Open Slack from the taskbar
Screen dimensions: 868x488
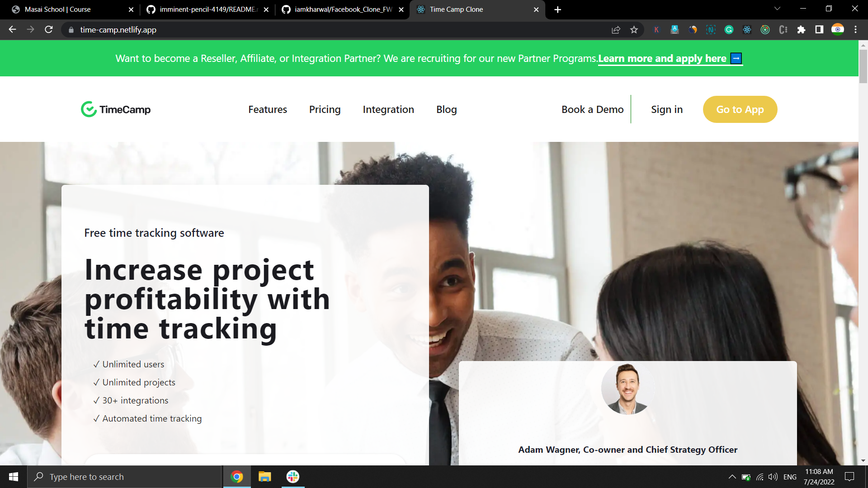pyautogui.click(x=293, y=477)
